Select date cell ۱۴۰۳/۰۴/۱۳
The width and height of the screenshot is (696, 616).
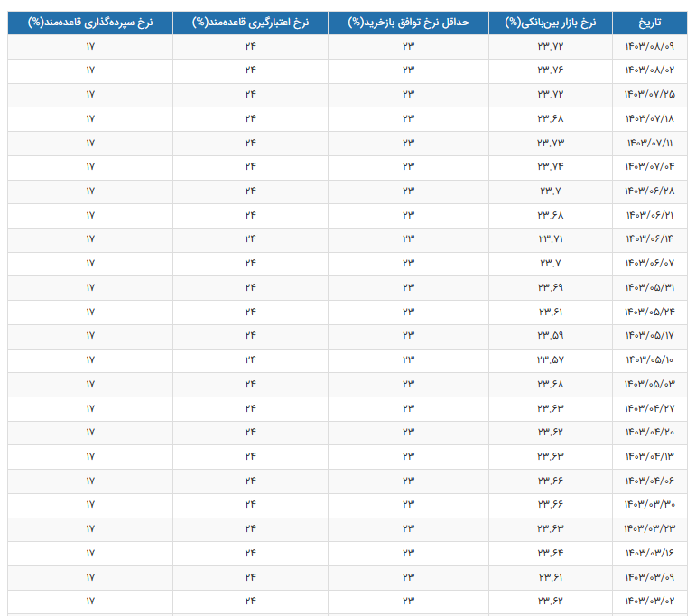tap(649, 456)
